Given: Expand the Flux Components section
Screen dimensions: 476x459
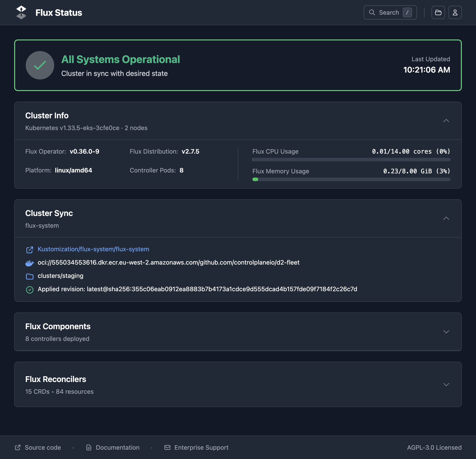Looking at the screenshot, I should pyautogui.click(x=446, y=332).
